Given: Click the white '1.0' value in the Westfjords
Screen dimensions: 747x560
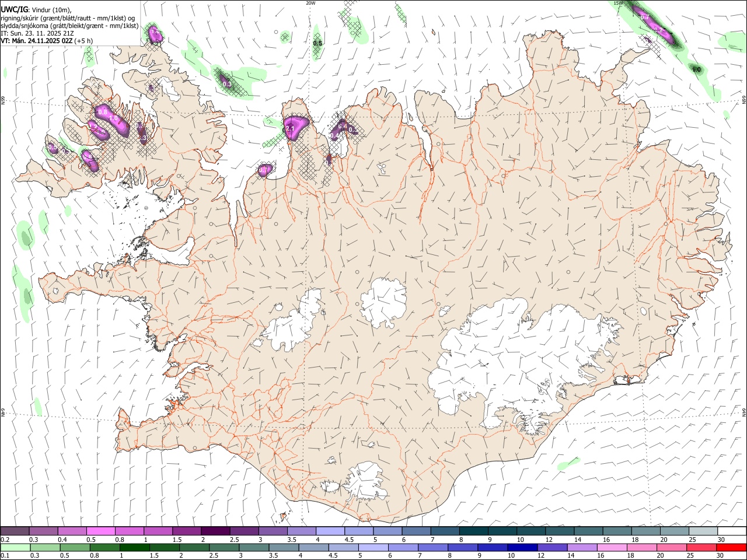Looking at the screenshot, I should point(114,118).
